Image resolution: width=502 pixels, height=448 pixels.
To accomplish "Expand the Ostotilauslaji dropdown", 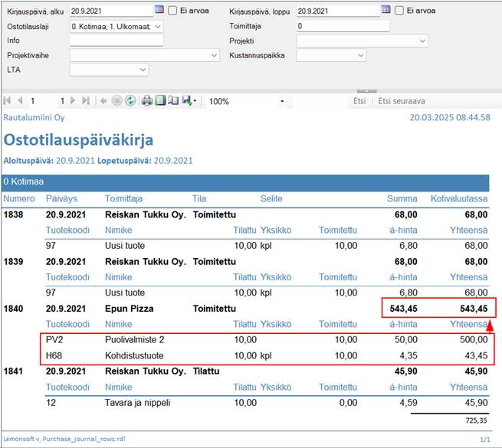I will click(158, 26).
